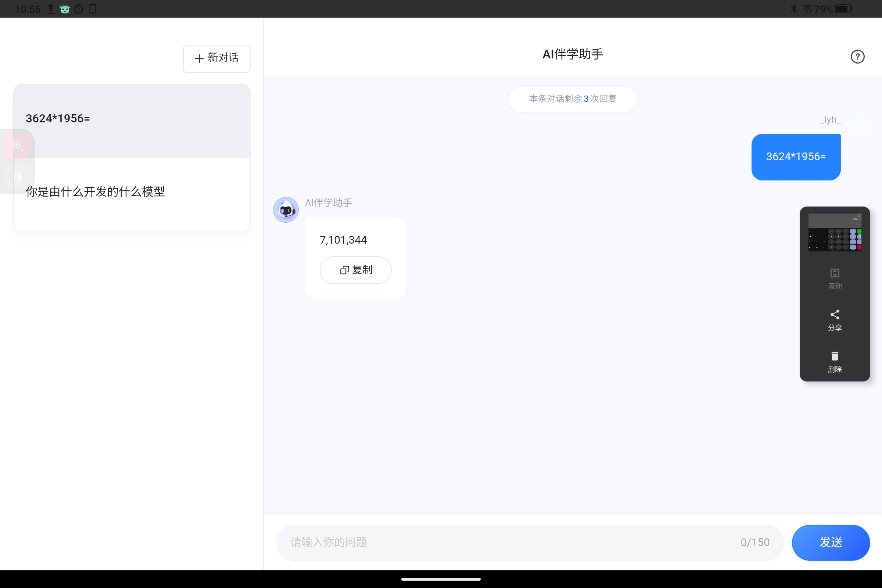The height and width of the screenshot is (588, 882).
Task: Copy the answer with 复制 button
Action: (x=355, y=270)
